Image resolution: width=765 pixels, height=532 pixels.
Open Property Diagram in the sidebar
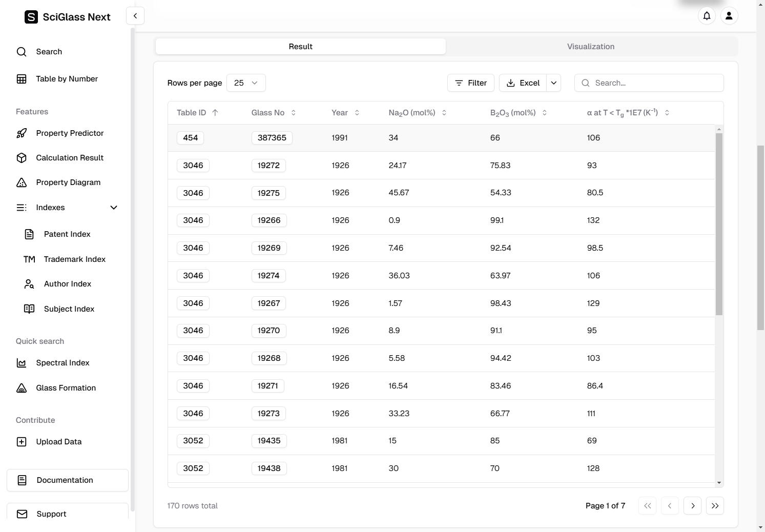tap(68, 182)
